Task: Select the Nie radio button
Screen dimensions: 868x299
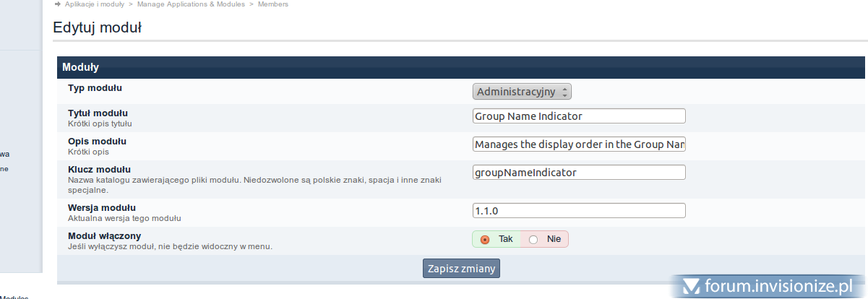Action: click(x=533, y=239)
